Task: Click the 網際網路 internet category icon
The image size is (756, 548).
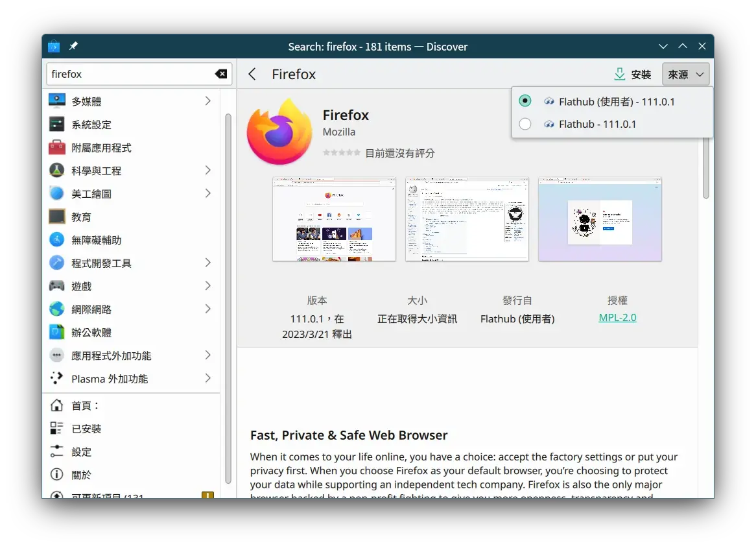Action: pos(56,309)
